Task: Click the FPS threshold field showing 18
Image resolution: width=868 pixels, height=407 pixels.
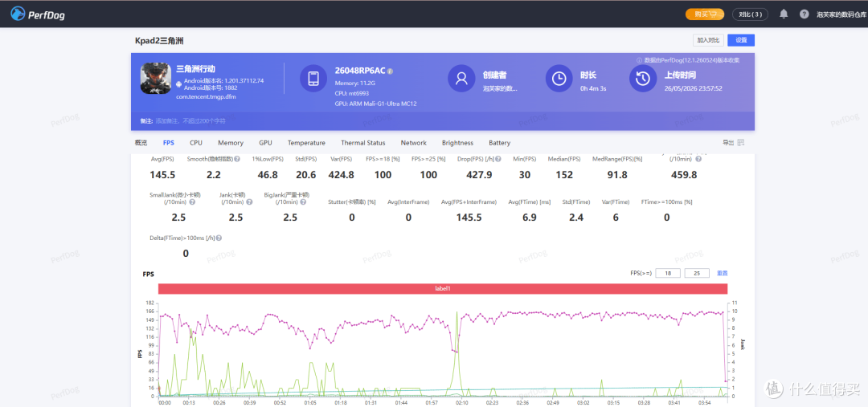Action: click(x=668, y=273)
